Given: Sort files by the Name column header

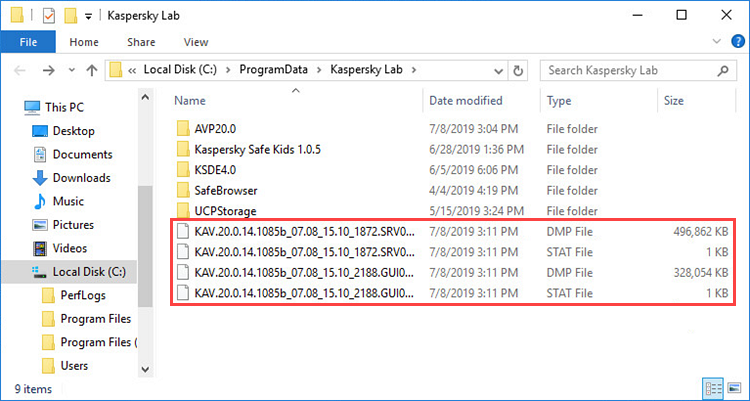Looking at the screenshot, I should pos(190,101).
